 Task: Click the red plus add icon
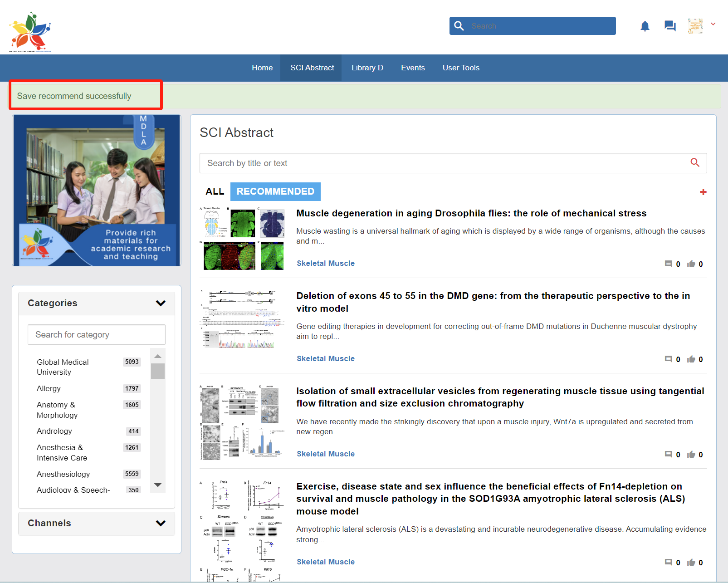pyautogui.click(x=703, y=192)
